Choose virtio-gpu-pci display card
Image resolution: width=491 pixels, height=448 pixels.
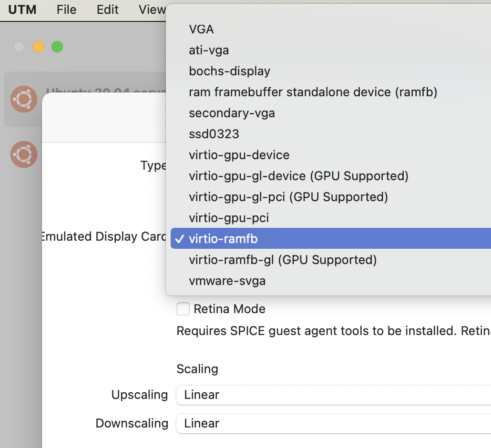click(229, 218)
